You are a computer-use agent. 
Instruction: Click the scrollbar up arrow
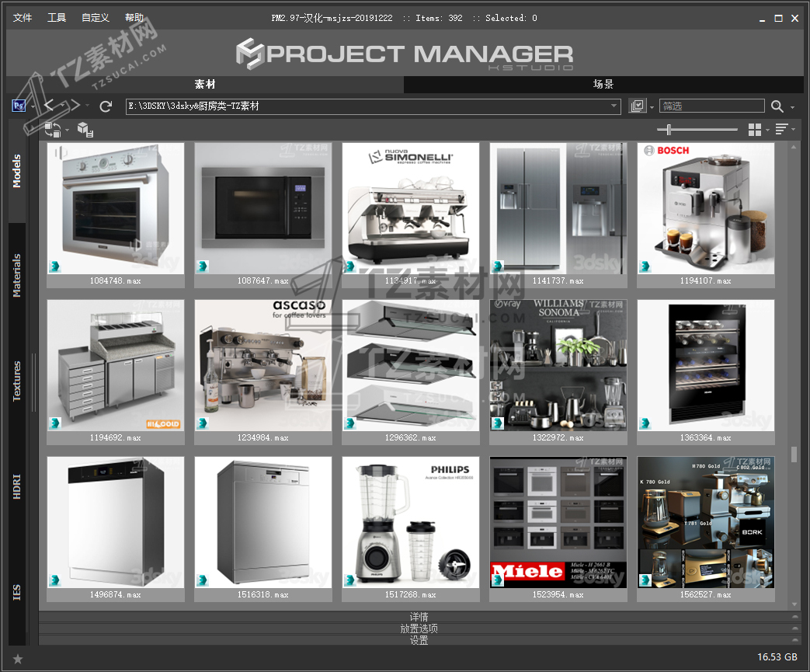coord(794,148)
